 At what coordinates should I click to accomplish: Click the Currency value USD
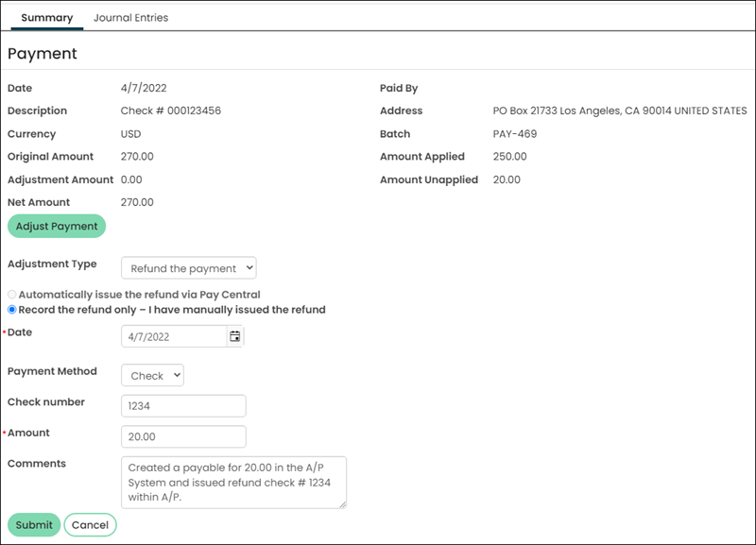pos(130,134)
